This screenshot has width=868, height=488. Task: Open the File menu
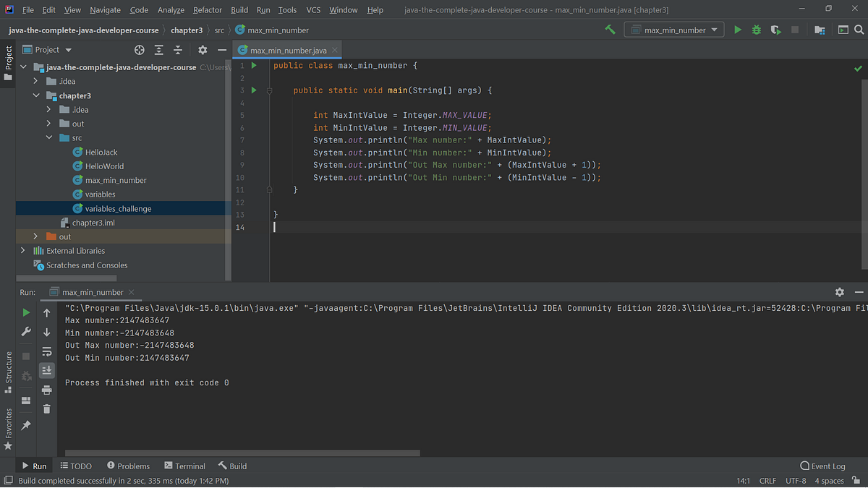[x=28, y=10]
